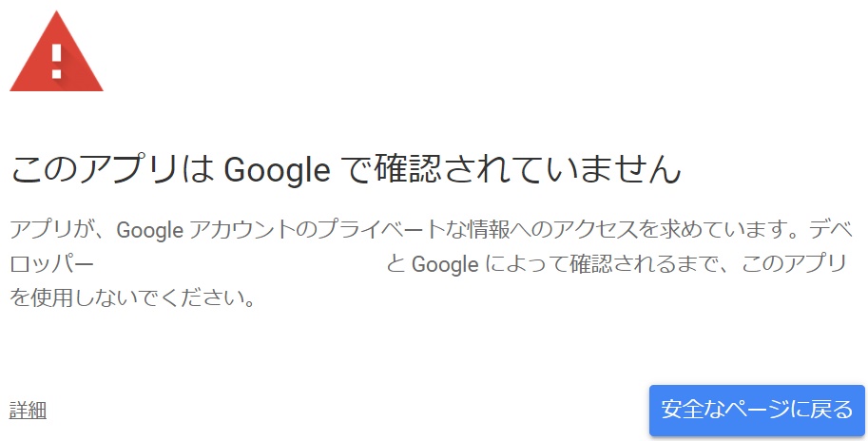This screenshot has height=441, width=868.
Task: Click the 安全なページに戻る button
Action: click(757, 410)
